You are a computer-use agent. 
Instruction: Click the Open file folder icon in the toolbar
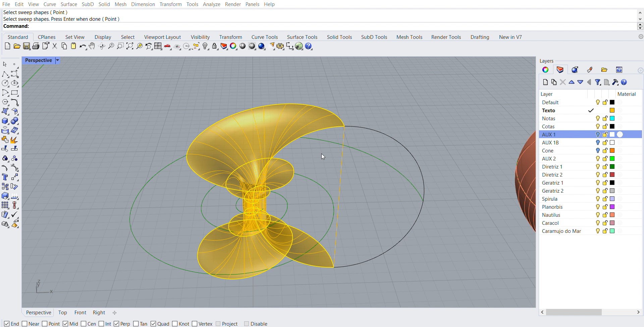click(17, 46)
